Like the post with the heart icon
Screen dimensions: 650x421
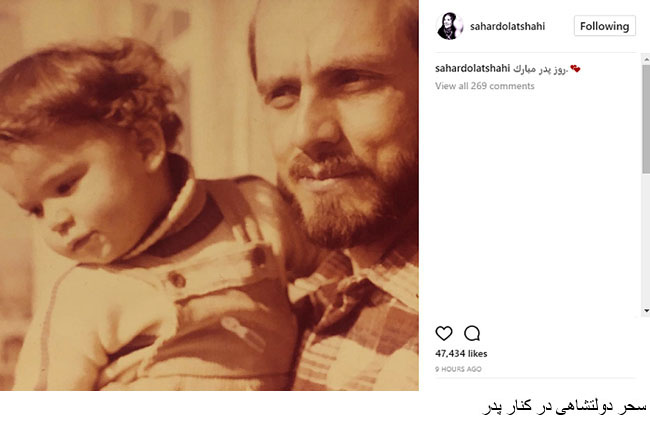click(x=444, y=333)
